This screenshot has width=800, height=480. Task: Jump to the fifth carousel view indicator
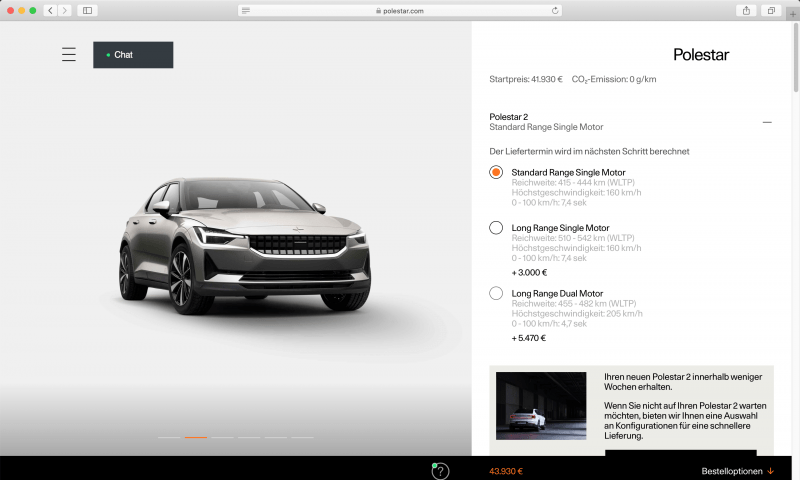[276, 437]
